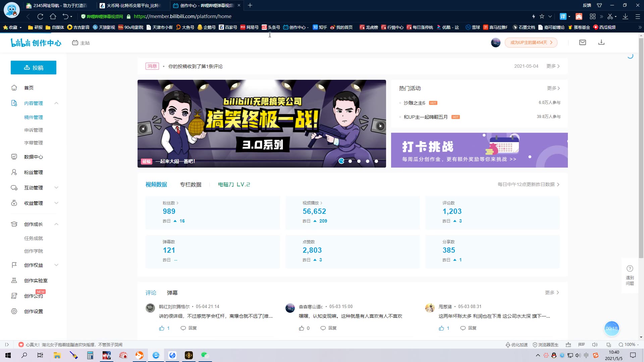Open File Explorer from the taskbar

[x=57, y=355]
